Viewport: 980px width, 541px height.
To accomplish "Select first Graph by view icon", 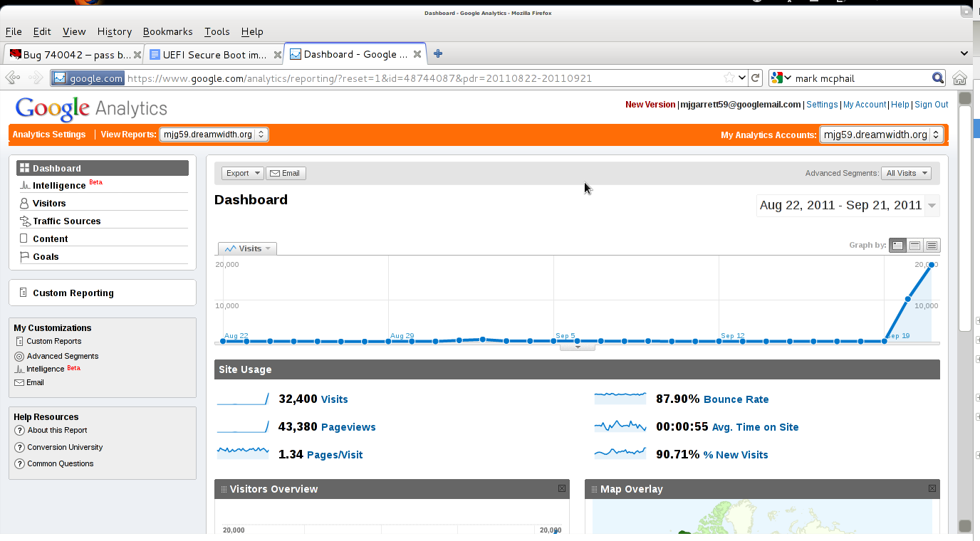I will point(897,245).
